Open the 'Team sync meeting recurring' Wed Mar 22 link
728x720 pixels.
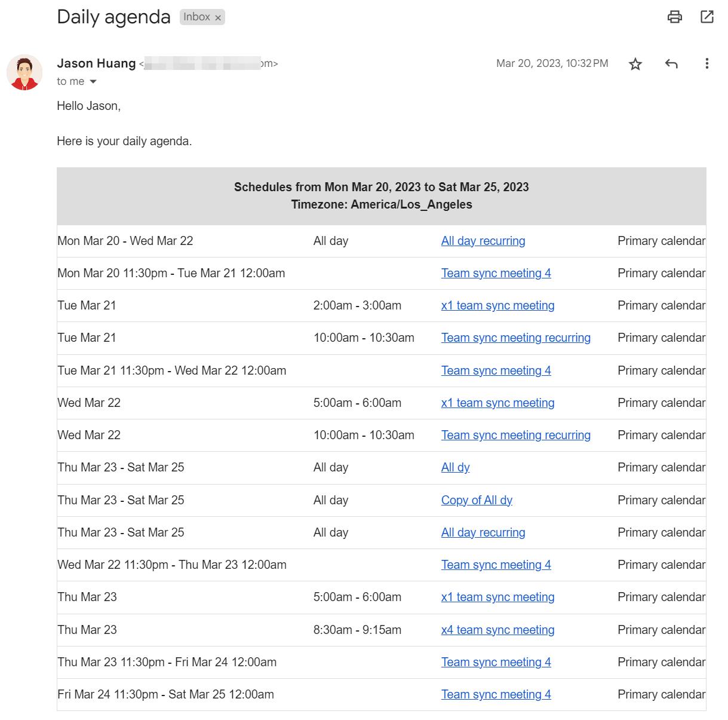point(515,435)
